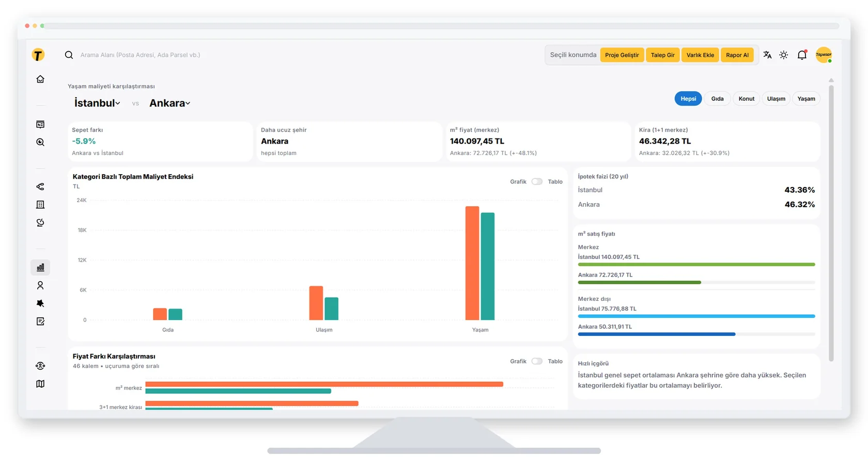Open the home icon in sidebar
Screen dimensions: 868x474
40,79
